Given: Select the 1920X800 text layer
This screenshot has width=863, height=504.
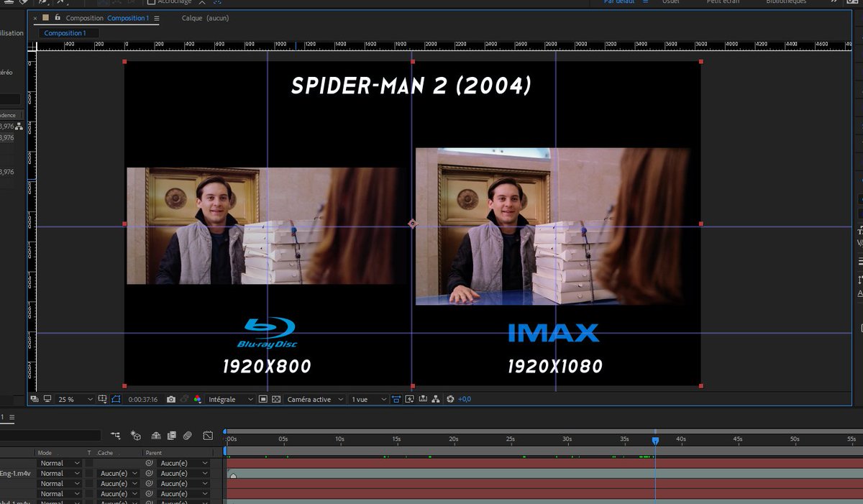Looking at the screenshot, I should pos(267,367).
